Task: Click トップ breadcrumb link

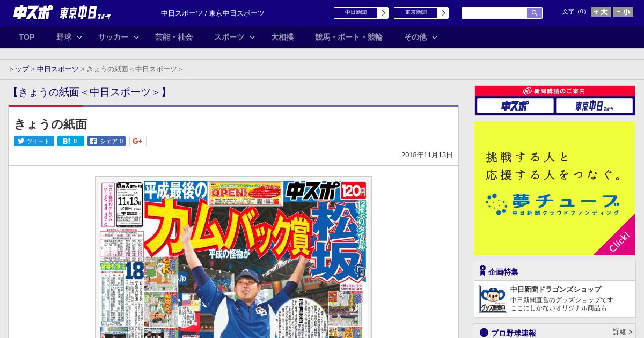Action: pyautogui.click(x=18, y=69)
